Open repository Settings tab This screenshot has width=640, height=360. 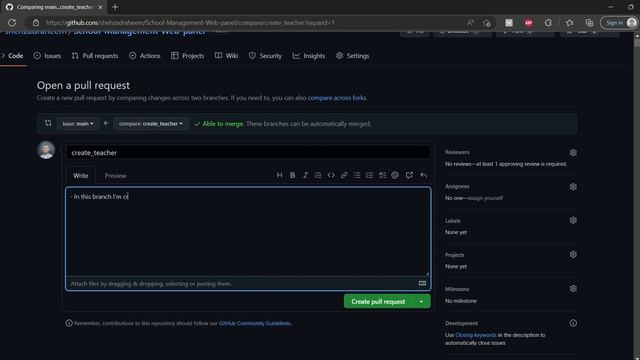click(x=353, y=56)
